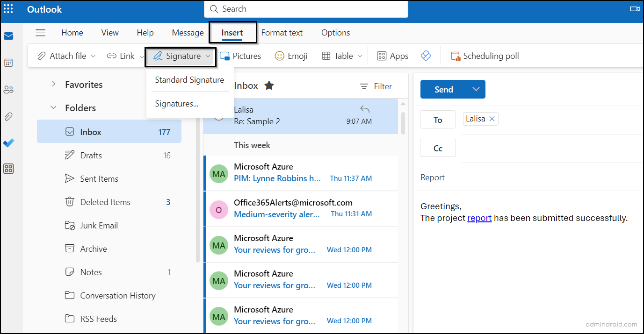Viewport: 644px width, 334px height.
Task: Create a Scheduling poll
Action: pos(485,56)
